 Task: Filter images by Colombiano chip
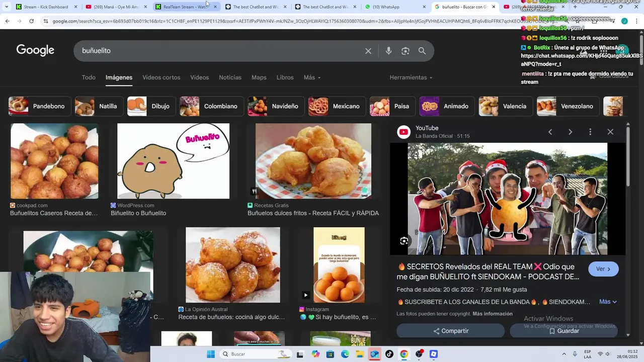[212, 106]
